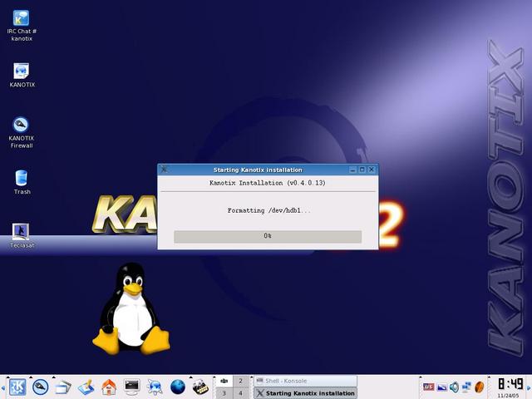Switch to virtual desktop 1
Viewport: 532px width, 399px height.
point(224,381)
